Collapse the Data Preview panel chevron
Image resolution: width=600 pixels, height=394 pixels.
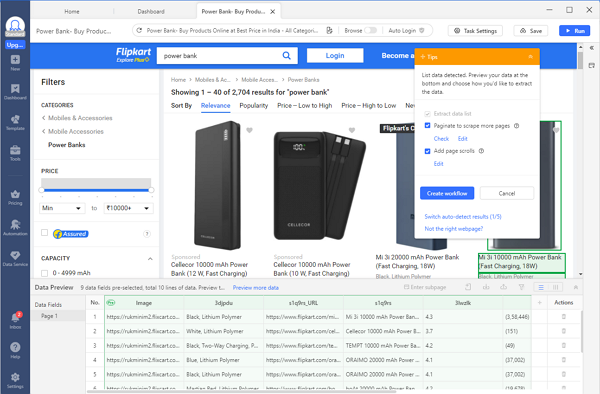576,287
